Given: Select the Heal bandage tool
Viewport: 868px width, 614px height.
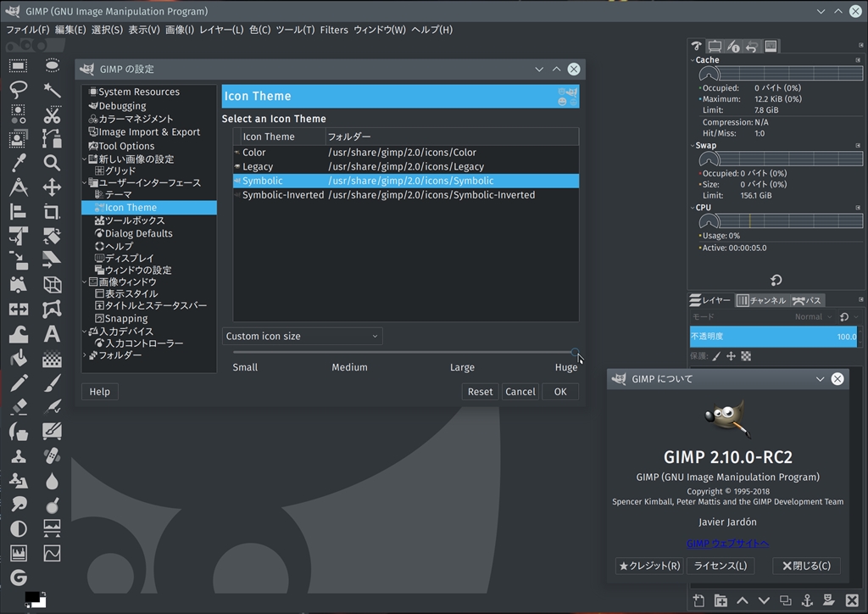Looking at the screenshot, I should [52, 455].
